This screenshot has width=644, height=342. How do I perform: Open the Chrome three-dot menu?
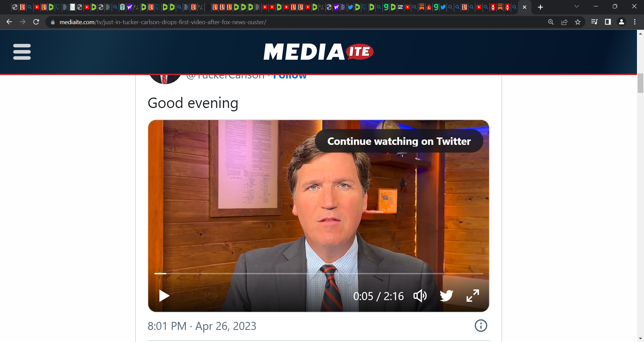[x=635, y=22]
